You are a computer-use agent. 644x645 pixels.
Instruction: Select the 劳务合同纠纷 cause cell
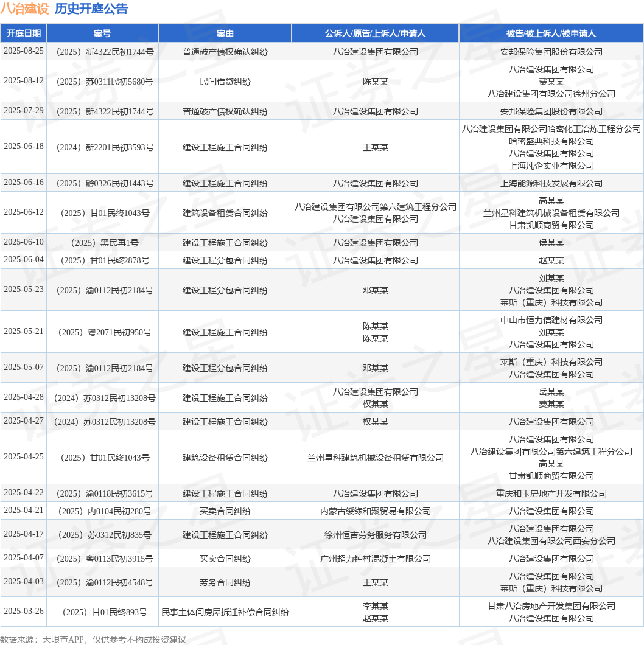click(x=225, y=582)
